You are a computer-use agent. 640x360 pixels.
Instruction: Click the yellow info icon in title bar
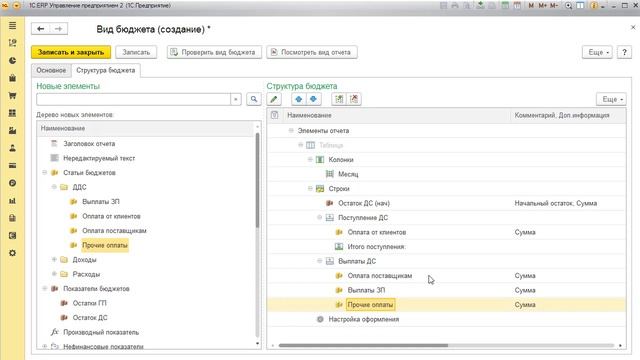[594, 6]
